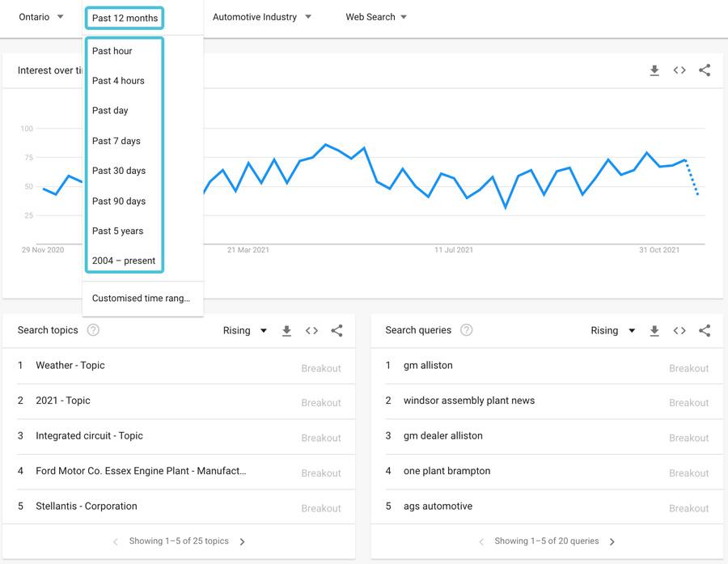This screenshot has width=728, height=564.
Task: Change Rising filter in Search queries card
Action: click(612, 331)
